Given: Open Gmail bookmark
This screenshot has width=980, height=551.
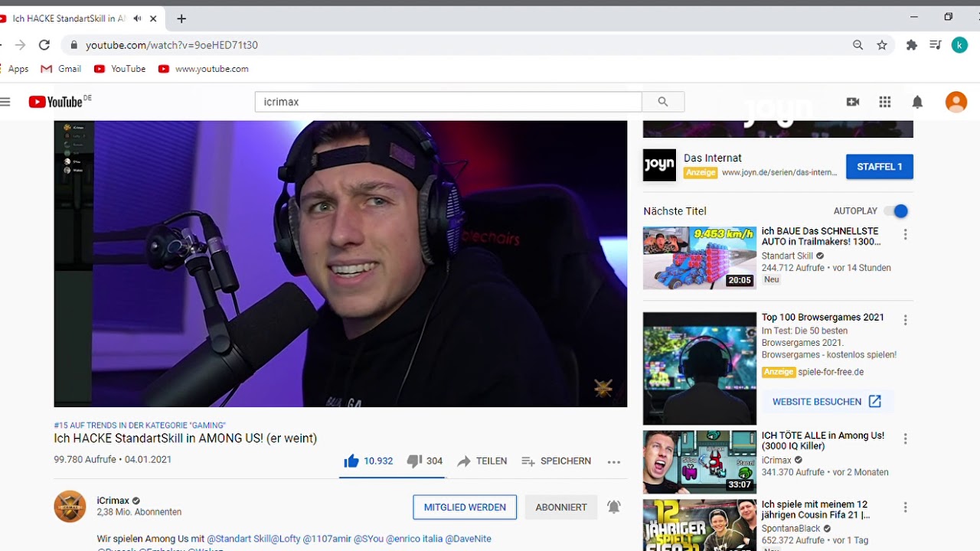Looking at the screenshot, I should [x=60, y=69].
